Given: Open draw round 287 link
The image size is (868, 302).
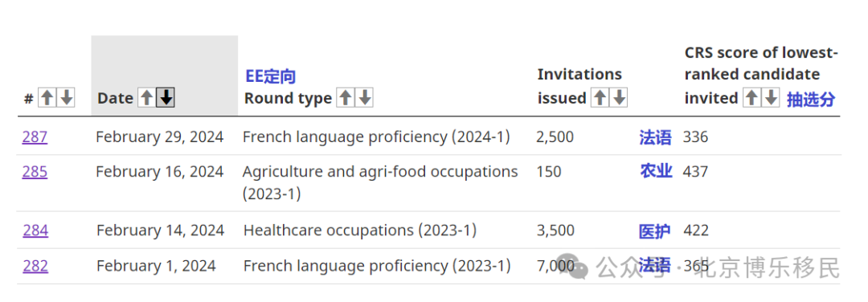Looking at the screenshot, I should tap(35, 137).
